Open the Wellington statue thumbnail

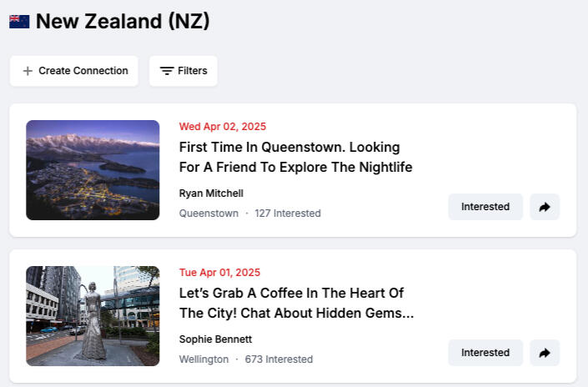click(93, 316)
